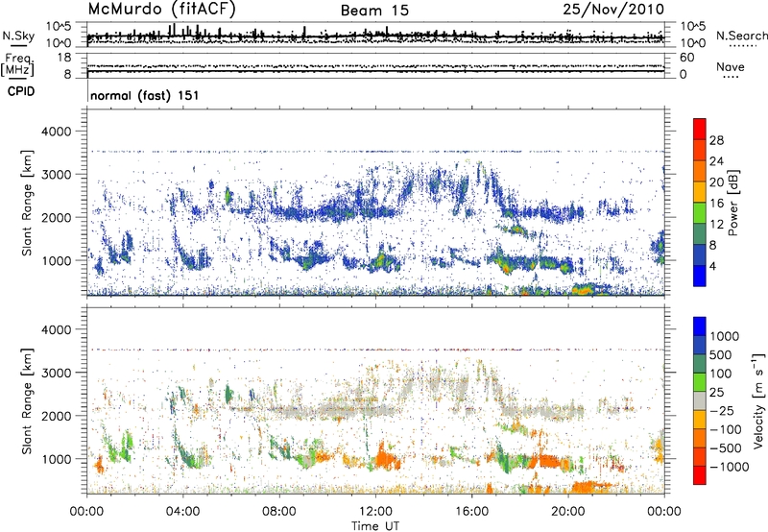Click the 12 value on Power colorbar
The image size is (768, 532).
(716, 225)
